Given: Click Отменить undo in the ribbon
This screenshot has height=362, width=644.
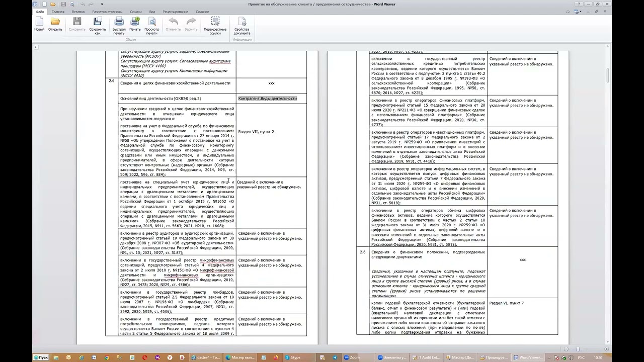Looking at the screenshot, I should tap(173, 24).
